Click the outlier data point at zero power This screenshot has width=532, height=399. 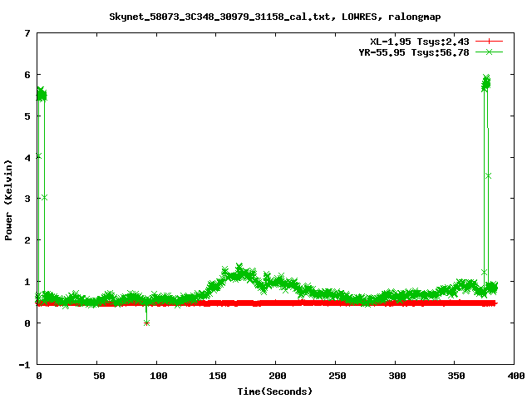pyautogui.click(x=146, y=323)
